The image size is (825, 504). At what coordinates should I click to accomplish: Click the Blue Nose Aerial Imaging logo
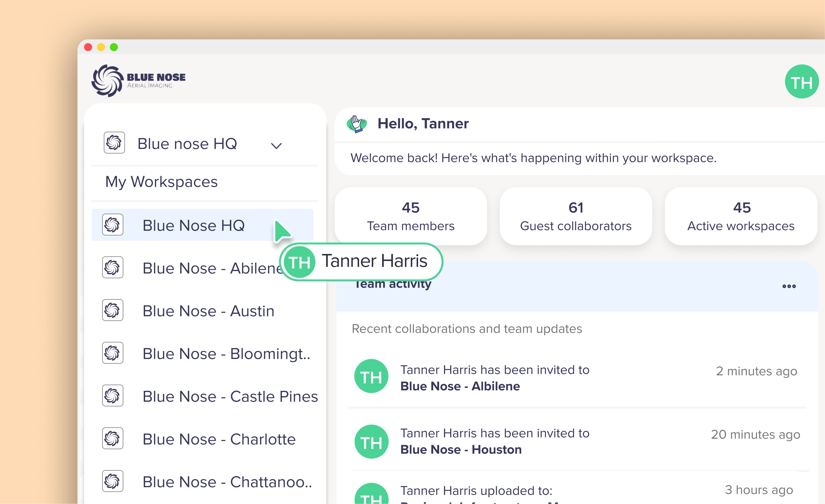[138, 80]
